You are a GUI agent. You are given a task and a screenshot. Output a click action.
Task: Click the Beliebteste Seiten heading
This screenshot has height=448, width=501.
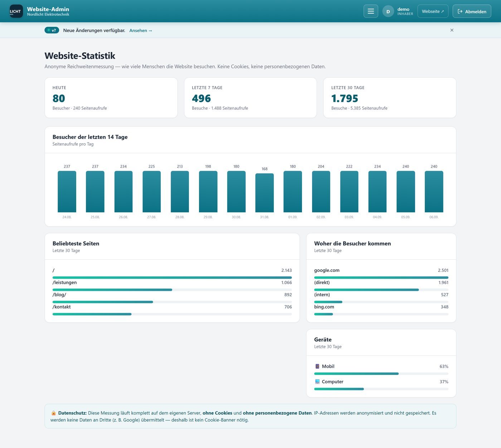76,244
